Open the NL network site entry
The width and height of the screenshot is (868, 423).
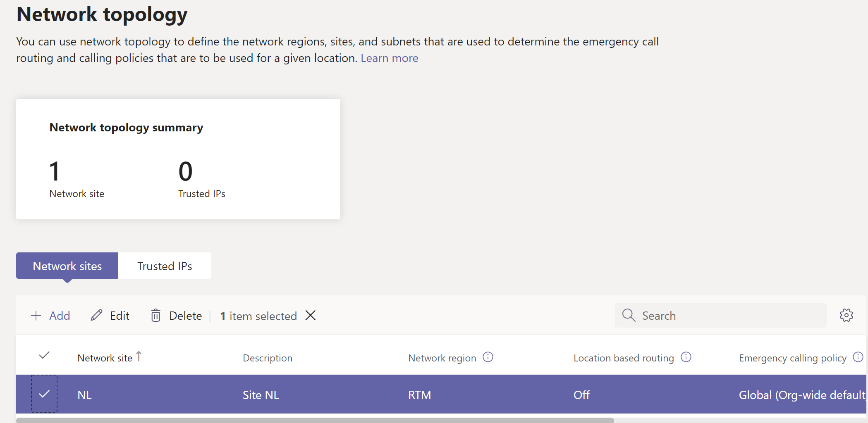(85, 395)
